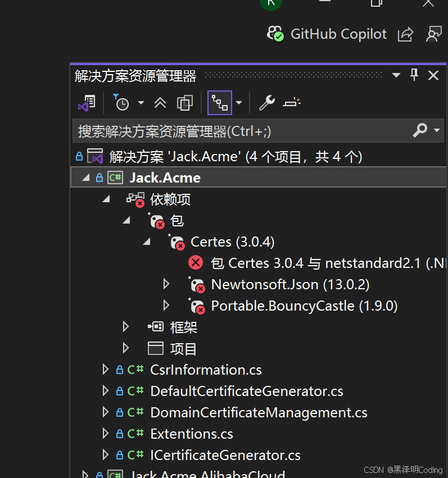Click the 项目 window icon
The image size is (448, 478).
point(156,348)
